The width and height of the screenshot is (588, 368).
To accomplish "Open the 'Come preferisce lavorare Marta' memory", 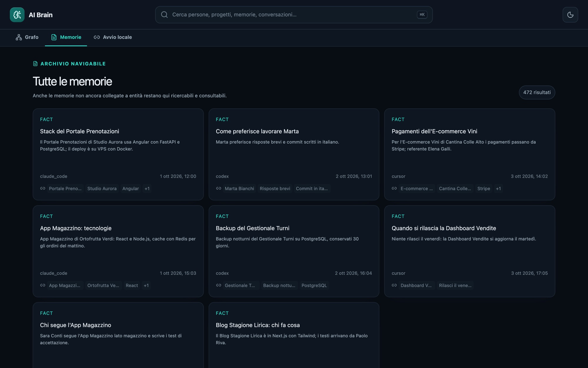I will pyautogui.click(x=294, y=154).
